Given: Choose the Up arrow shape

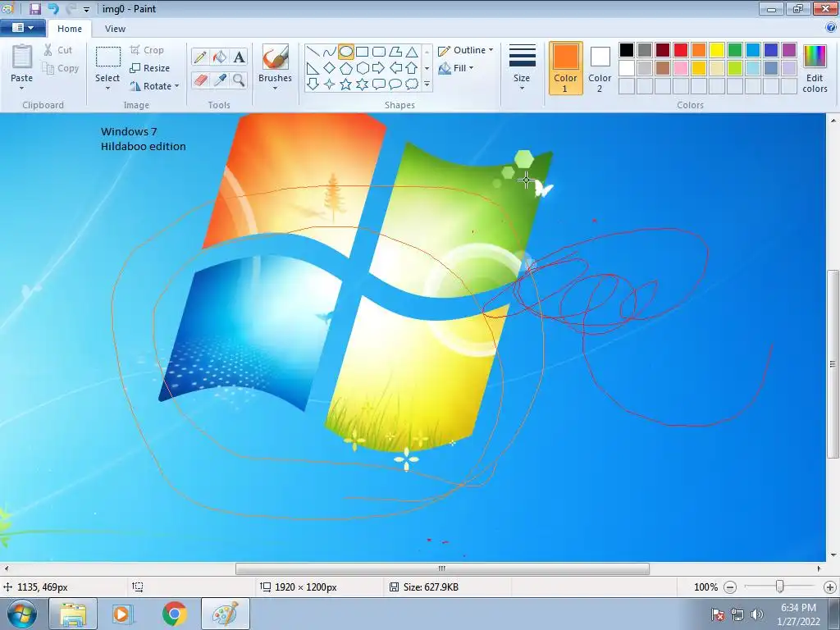Looking at the screenshot, I should 412,68.
